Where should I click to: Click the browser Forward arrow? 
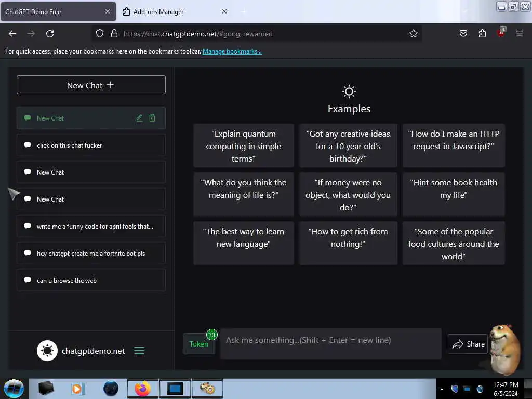31,34
